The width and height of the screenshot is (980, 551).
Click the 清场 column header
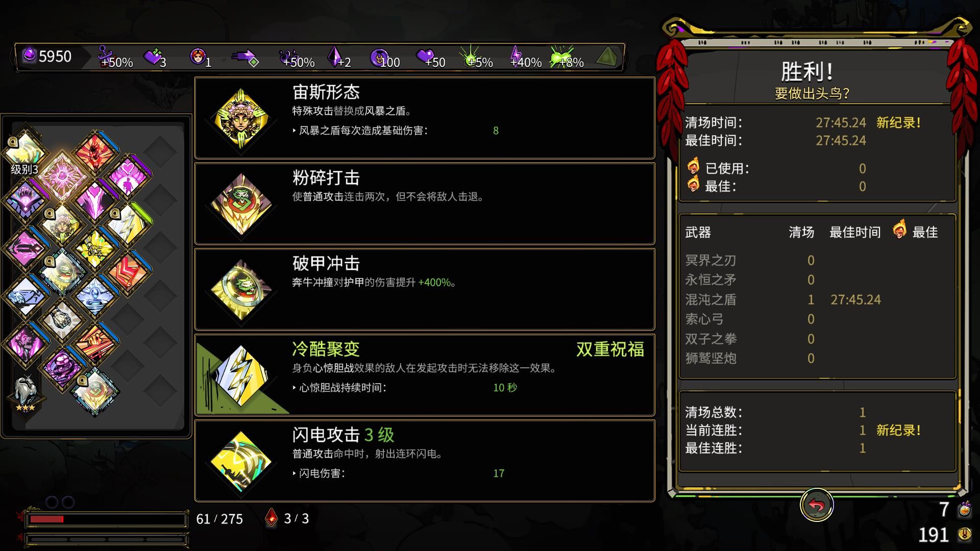(x=801, y=233)
